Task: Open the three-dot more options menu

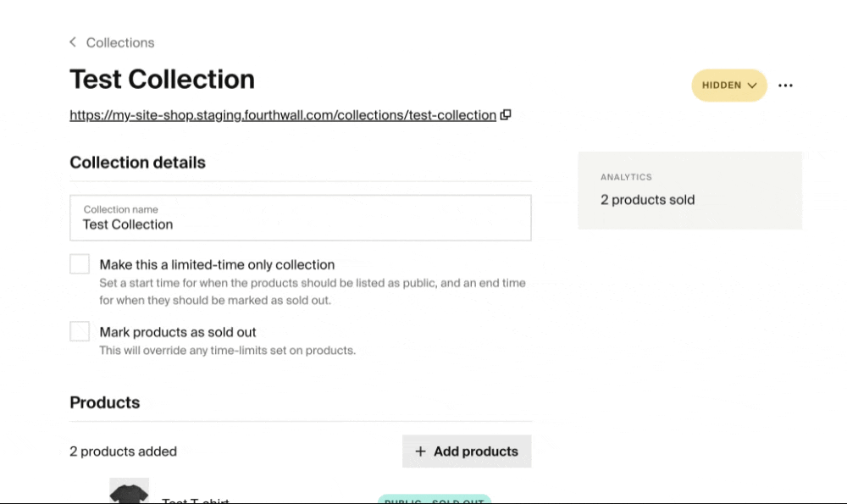Action: click(785, 86)
